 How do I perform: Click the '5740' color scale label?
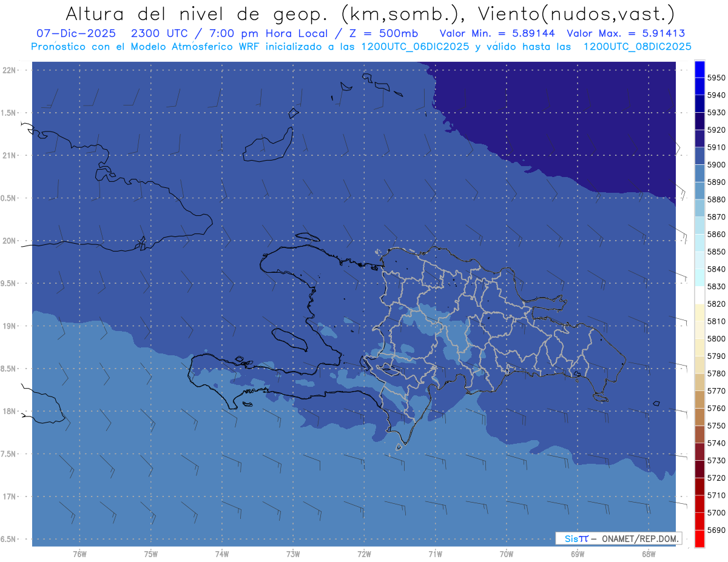716,444
